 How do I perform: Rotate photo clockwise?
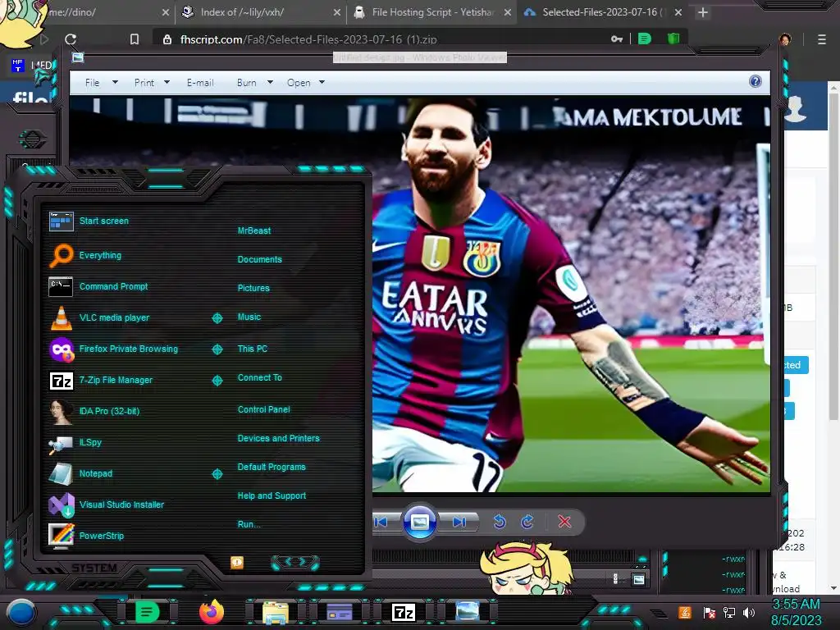(x=527, y=522)
